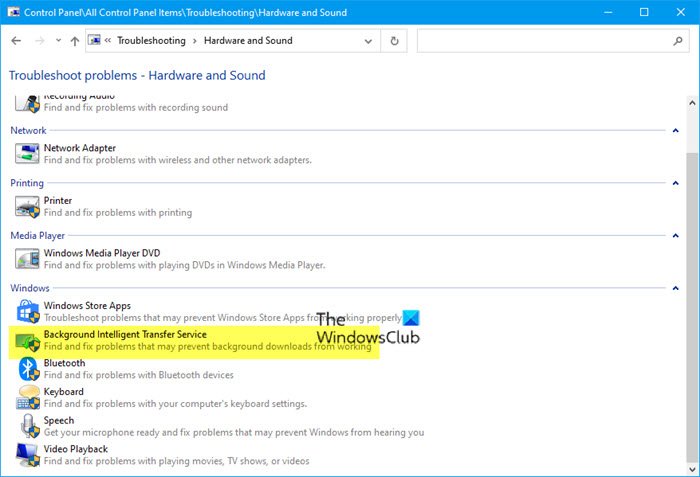Go back with the back arrow
This screenshot has height=477, width=700.
16,41
